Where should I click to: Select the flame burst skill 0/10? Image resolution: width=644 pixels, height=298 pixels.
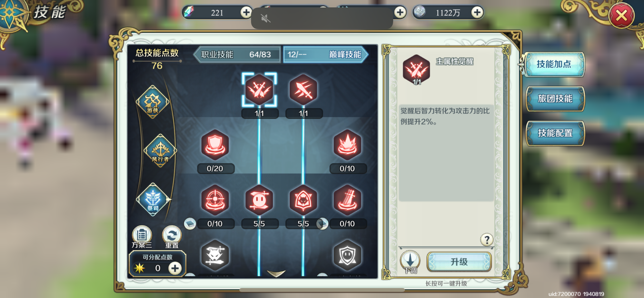pyautogui.click(x=347, y=145)
